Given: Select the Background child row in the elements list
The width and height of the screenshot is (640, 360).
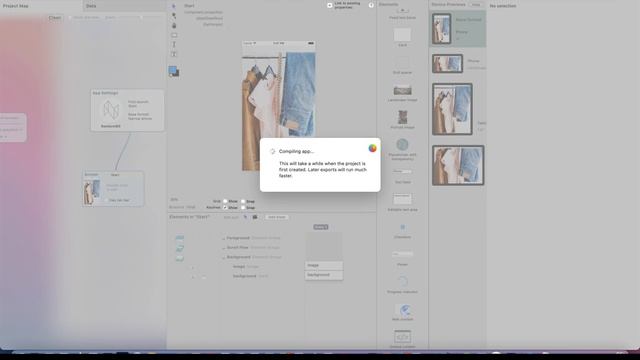Looking at the screenshot, I should 250,276.
